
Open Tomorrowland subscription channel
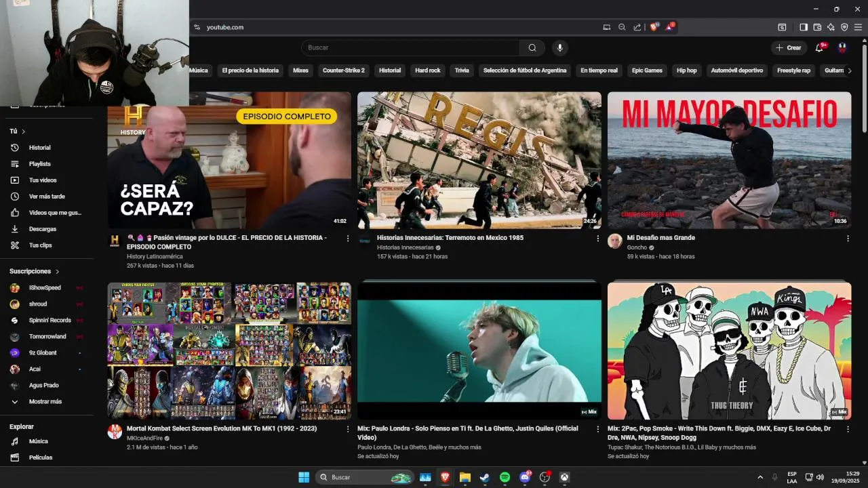pyautogui.click(x=46, y=336)
